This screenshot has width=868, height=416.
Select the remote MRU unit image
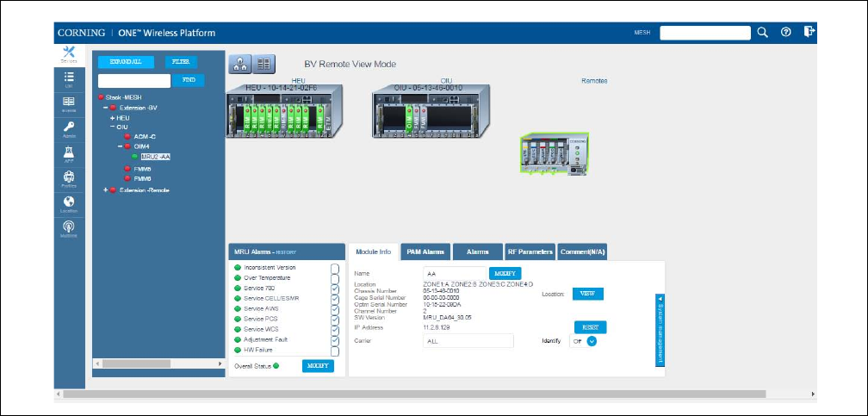coord(555,153)
